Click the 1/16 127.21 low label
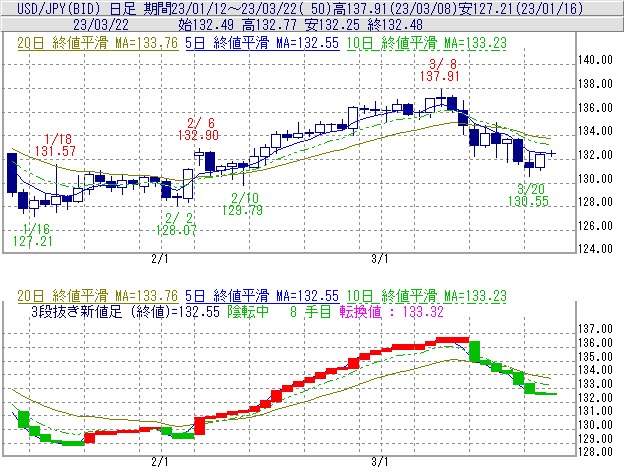The image size is (624, 475). [x=33, y=235]
